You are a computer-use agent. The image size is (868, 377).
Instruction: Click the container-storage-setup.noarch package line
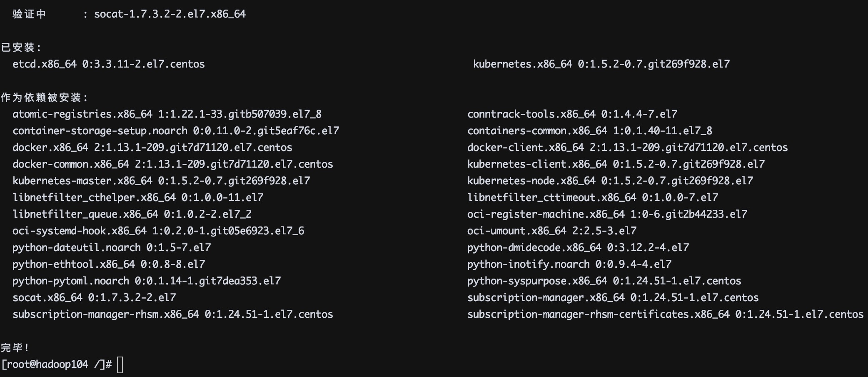click(x=175, y=131)
